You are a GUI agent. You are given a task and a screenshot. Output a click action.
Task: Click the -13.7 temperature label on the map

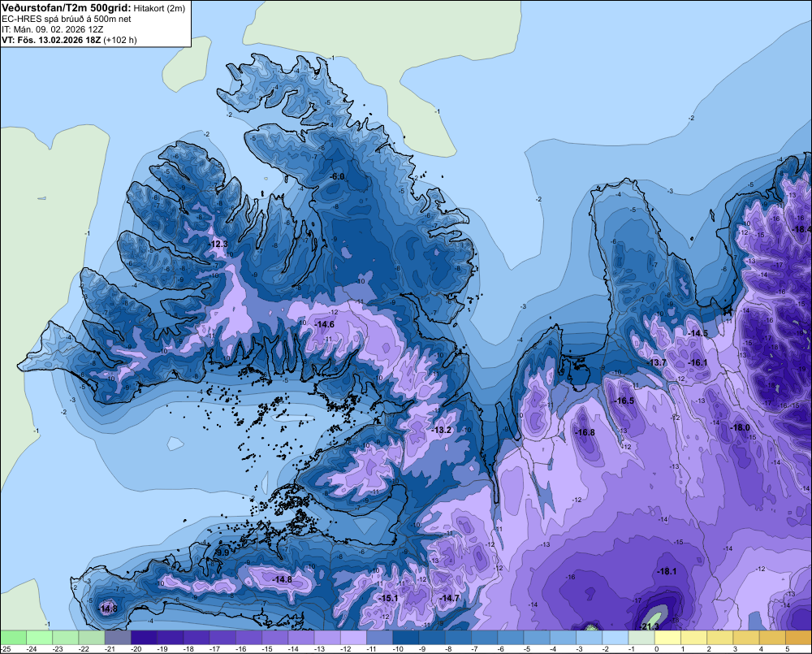pyautogui.click(x=657, y=362)
